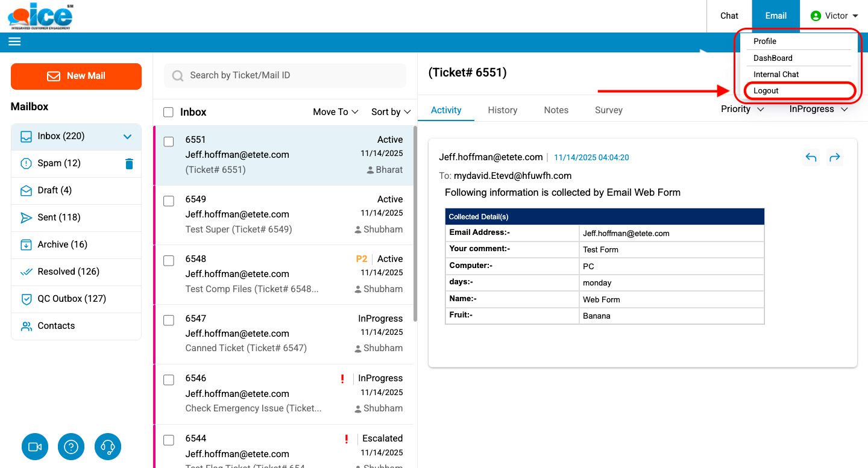Check the box for ticket 6547
868x468 pixels.
169,320
